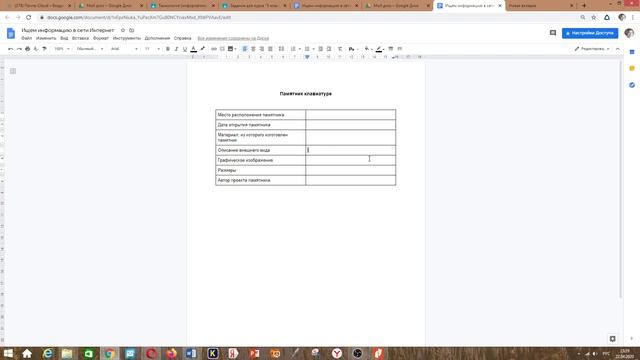
Task: Star the document
Action: coord(122,30)
